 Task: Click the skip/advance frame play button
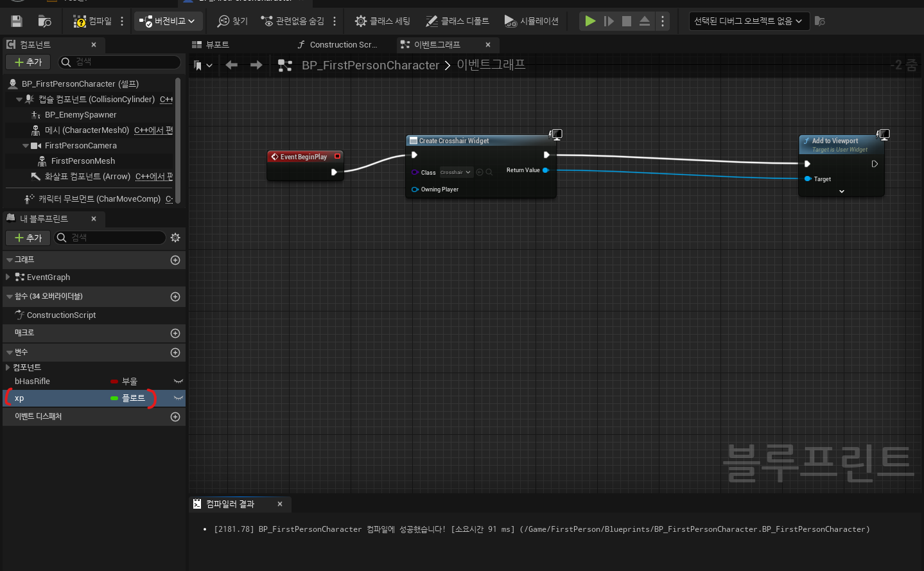609,21
